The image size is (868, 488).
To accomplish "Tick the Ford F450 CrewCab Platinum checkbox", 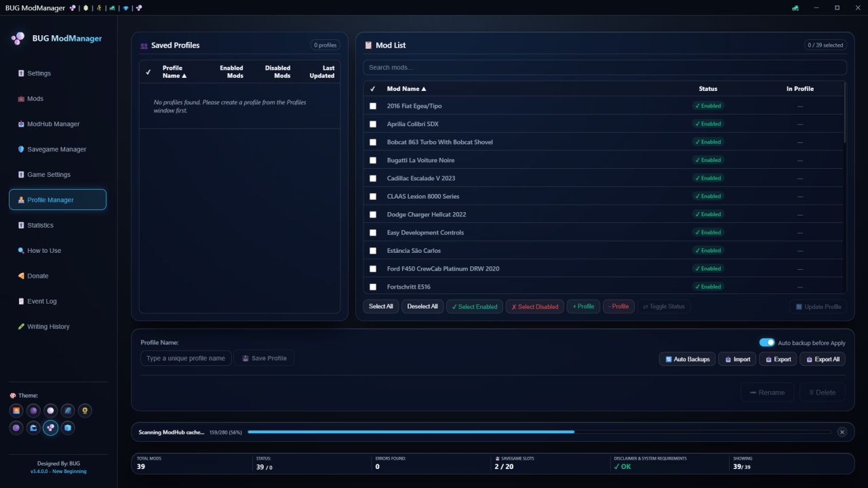I will click(372, 268).
